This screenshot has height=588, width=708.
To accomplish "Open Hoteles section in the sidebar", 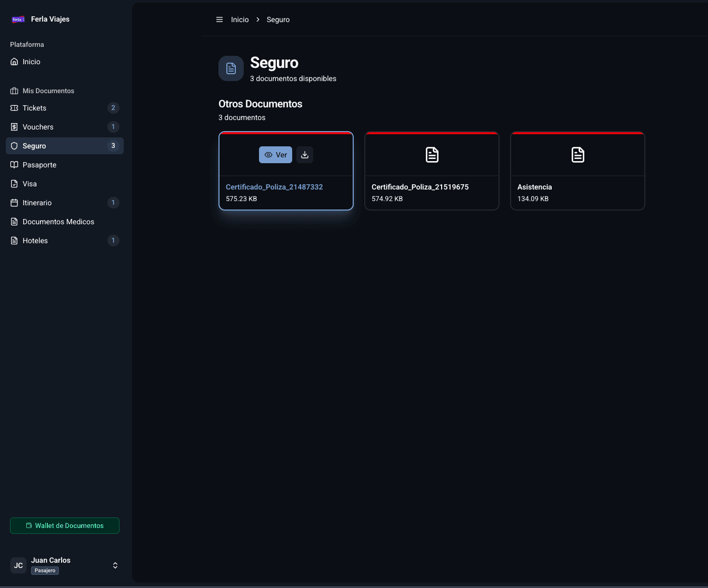I will click(x=35, y=241).
